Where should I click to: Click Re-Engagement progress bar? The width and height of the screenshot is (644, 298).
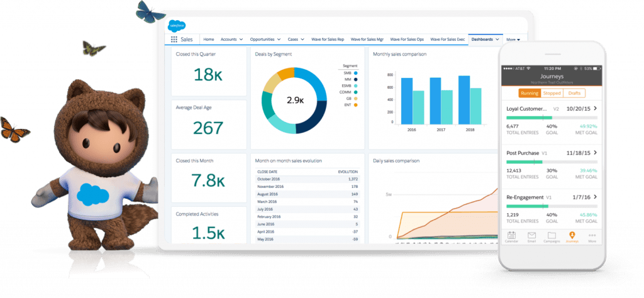(552, 206)
